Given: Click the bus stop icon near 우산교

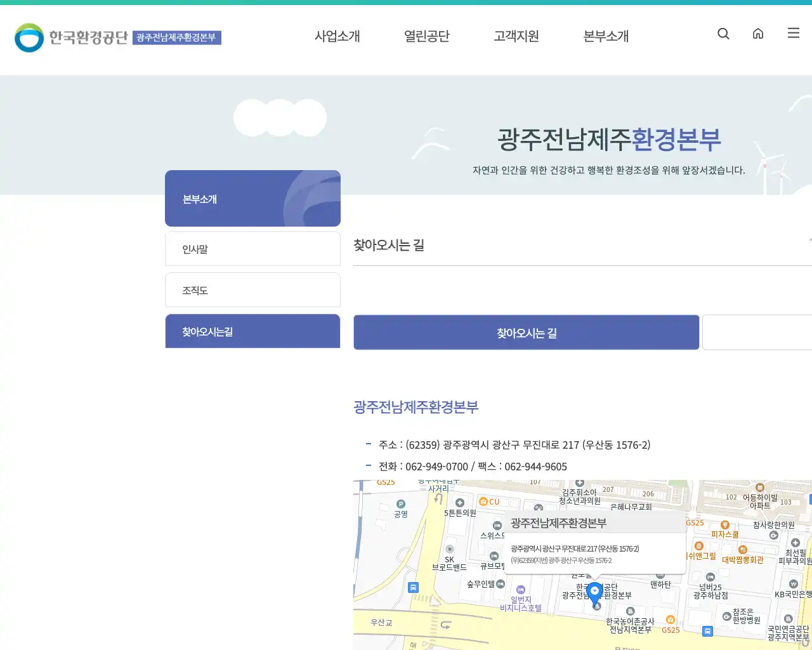Looking at the screenshot, I should [x=413, y=587].
